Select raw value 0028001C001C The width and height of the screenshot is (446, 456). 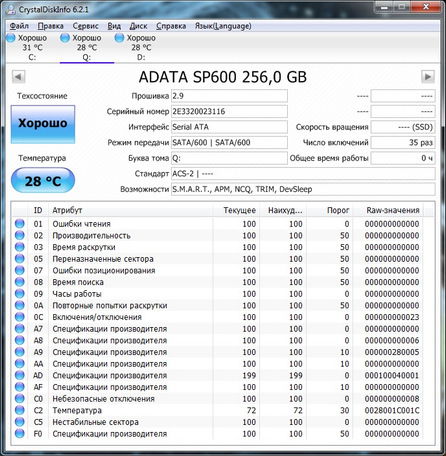[392, 411]
